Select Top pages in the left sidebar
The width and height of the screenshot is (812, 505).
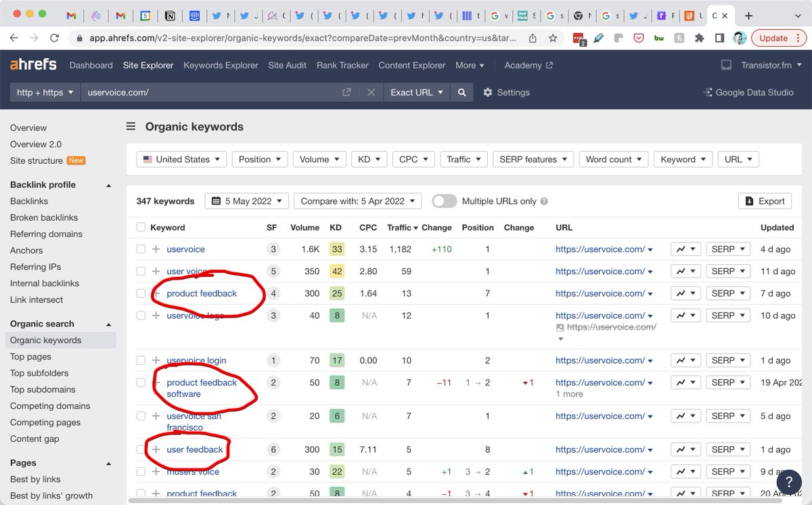30,357
